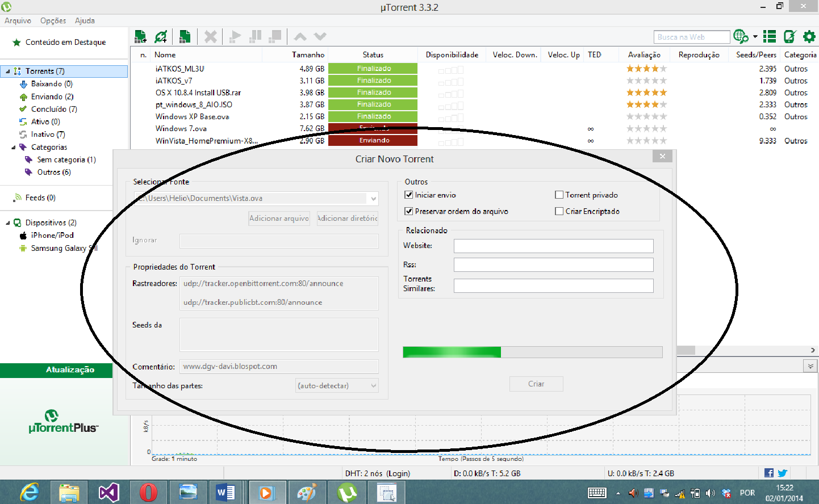819x504 pixels.
Task: Show hidden tray icons arrow
Action: pyautogui.click(x=618, y=493)
